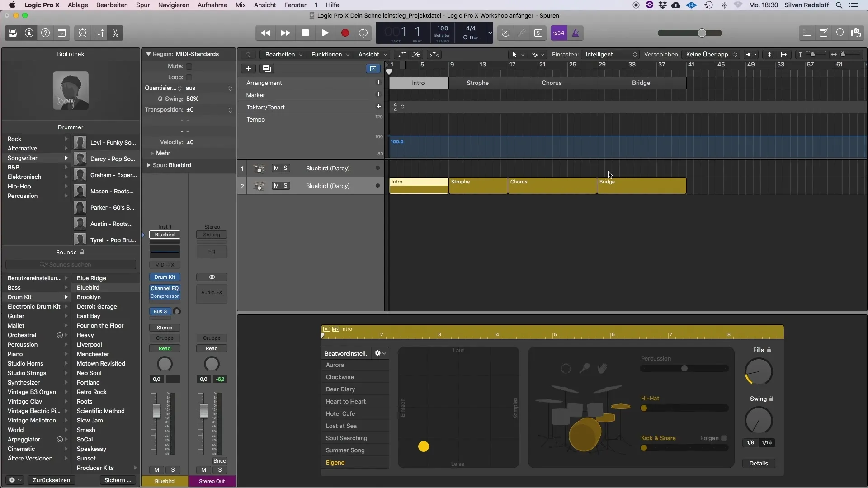This screenshot has height=488, width=868.
Task: Open the Beatvoreinstell. gear menu
Action: (380, 353)
